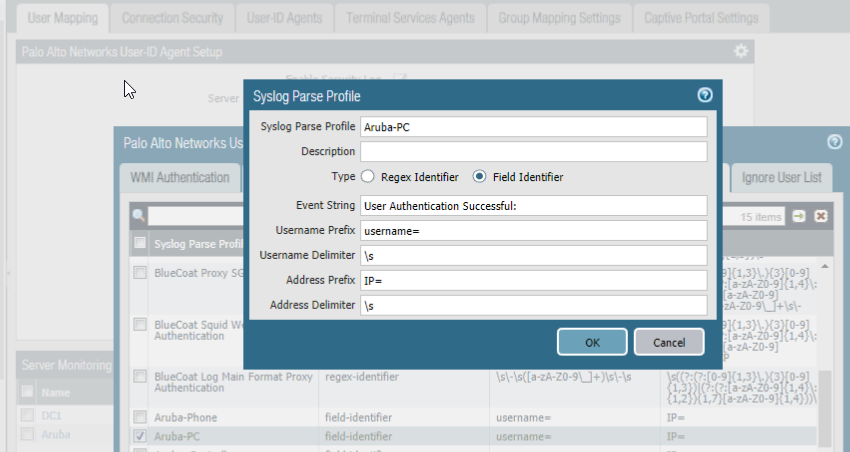The height and width of the screenshot is (452, 850).
Task: Edit the Address Prefix field
Action: pos(533,281)
